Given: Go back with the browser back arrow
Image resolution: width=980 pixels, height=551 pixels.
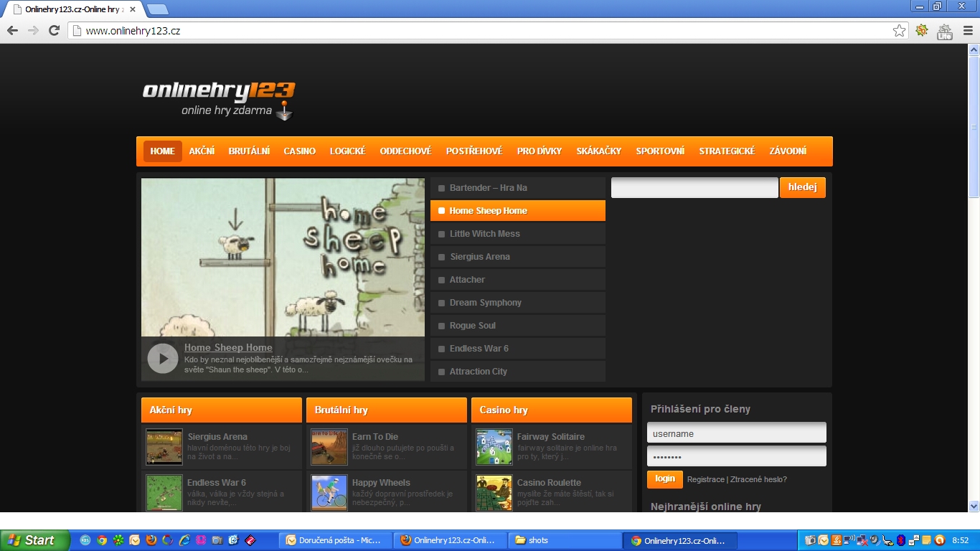Looking at the screenshot, I should [12, 30].
